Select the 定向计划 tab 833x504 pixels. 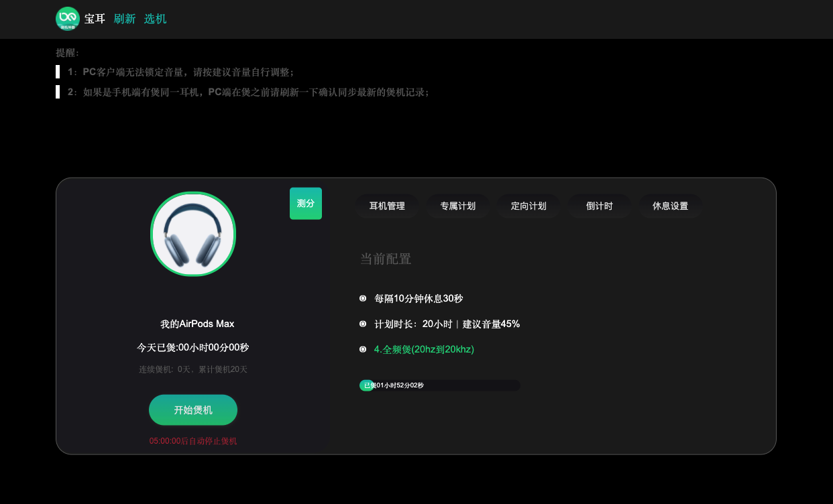pyautogui.click(x=529, y=206)
